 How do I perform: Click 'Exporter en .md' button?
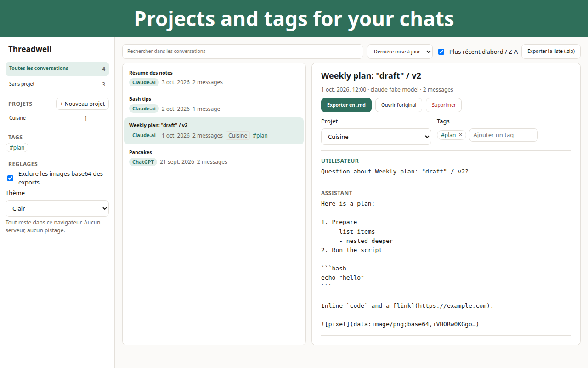pos(346,105)
